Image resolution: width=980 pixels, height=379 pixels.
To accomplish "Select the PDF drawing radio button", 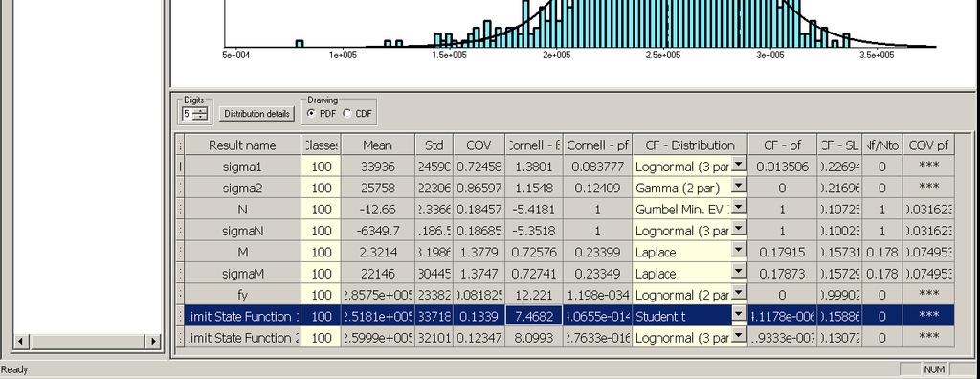I will pyautogui.click(x=311, y=113).
